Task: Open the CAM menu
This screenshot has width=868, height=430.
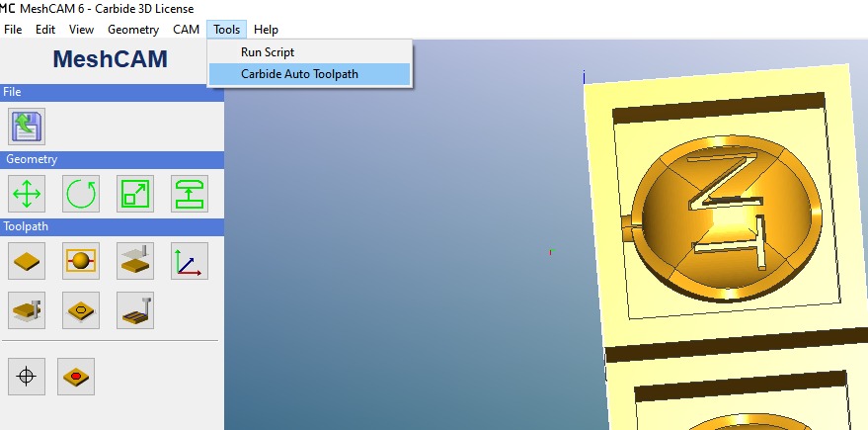Action: pos(186,30)
